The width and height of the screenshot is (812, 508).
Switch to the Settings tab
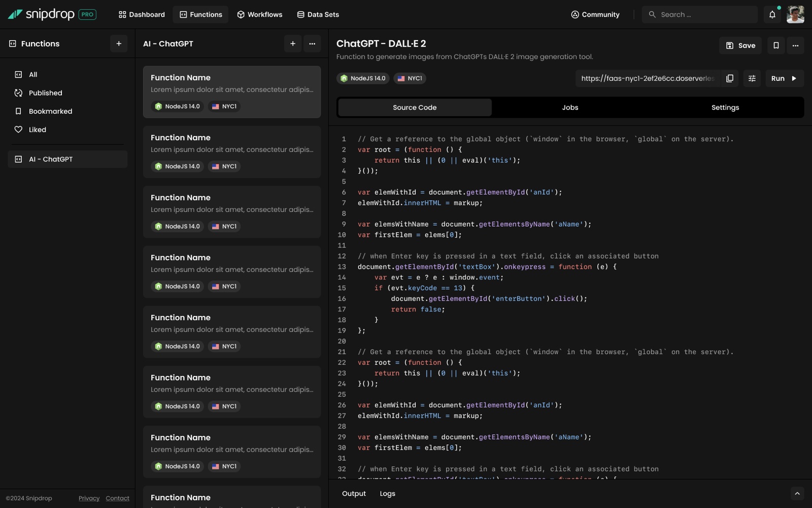(725, 108)
